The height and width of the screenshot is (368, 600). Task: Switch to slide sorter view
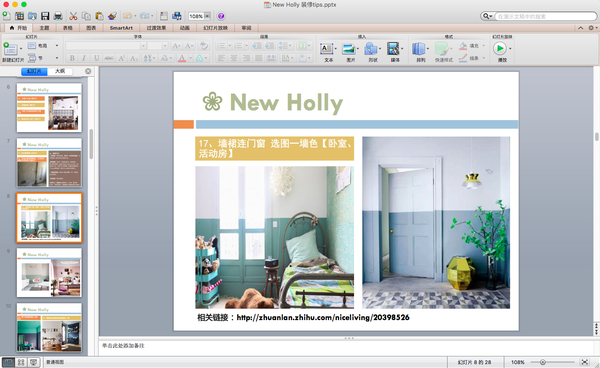point(21,362)
